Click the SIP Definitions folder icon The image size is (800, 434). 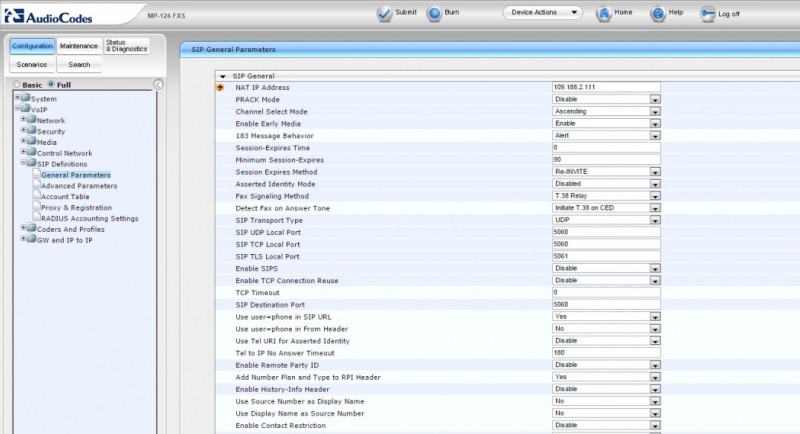tap(32, 163)
